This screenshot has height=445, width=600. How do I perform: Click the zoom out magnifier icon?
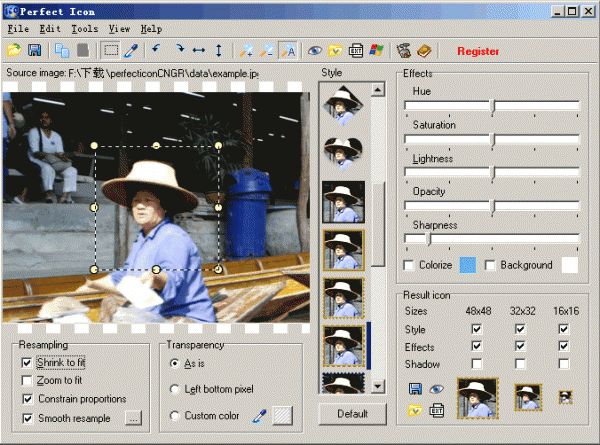(266, 51)
